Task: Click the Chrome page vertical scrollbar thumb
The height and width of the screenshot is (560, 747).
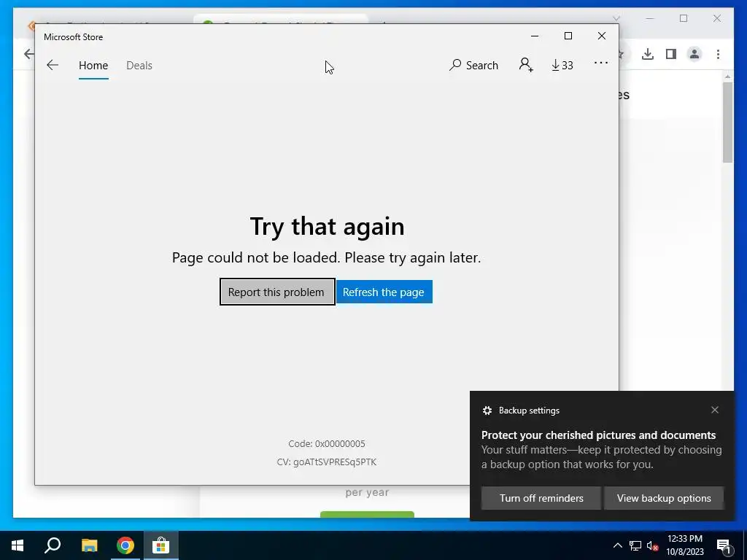Action: 727,122
